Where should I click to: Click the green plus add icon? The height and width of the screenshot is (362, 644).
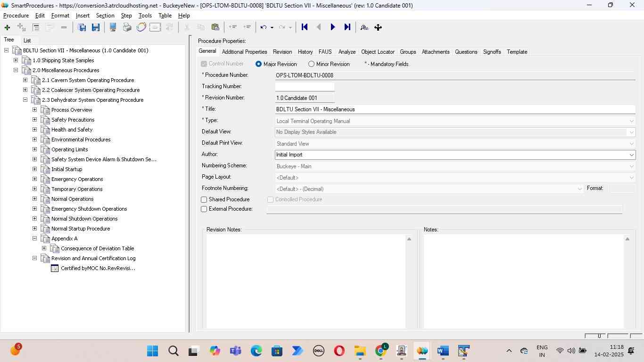click(7, 27)
